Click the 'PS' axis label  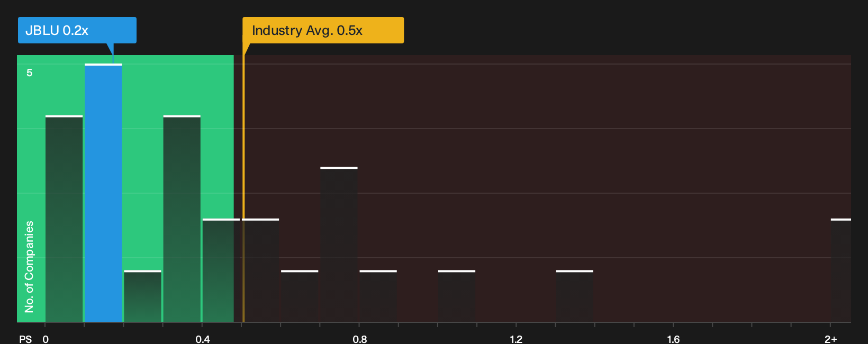[25, 339]
